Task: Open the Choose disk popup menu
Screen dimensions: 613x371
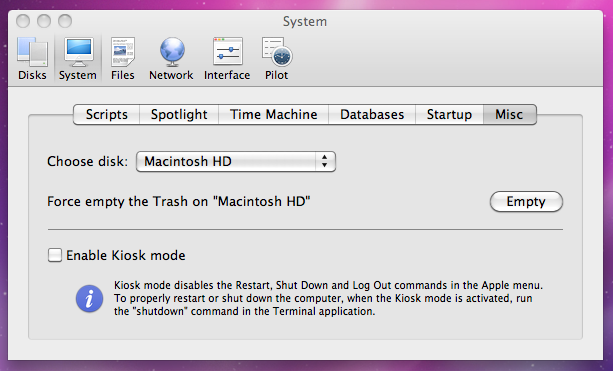Action: click(x=236, y=161)
